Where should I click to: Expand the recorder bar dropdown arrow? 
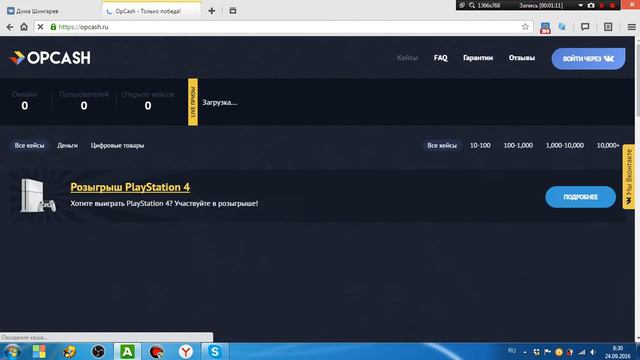(580, 5)
